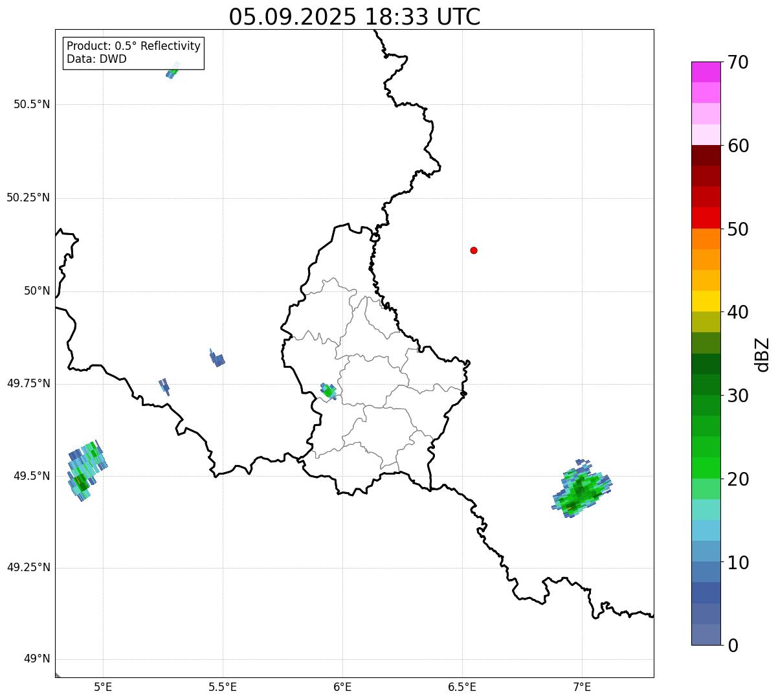Click the colorbar value 70

pyautogui.click(x=738, y=62)
